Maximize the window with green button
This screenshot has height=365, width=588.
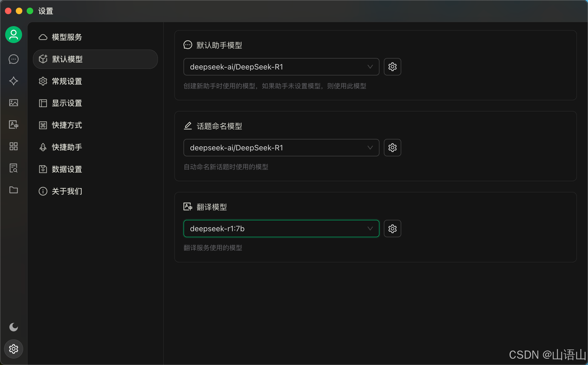[30, 11]
